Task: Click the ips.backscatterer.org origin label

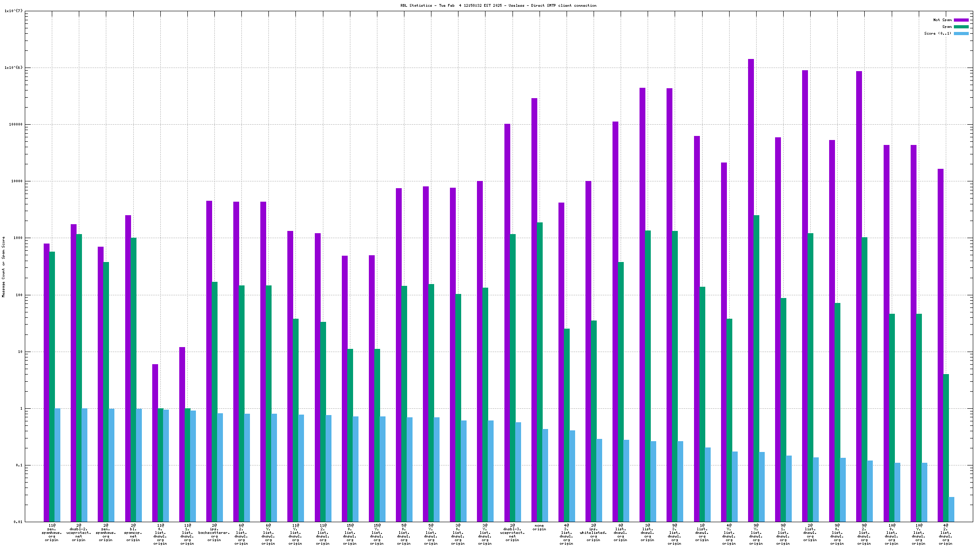Action: click(214, 533)
